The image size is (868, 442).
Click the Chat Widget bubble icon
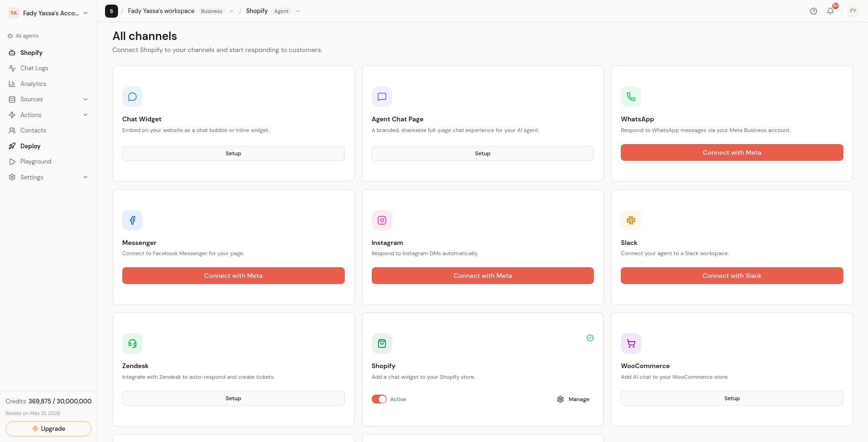pos(132,97)
